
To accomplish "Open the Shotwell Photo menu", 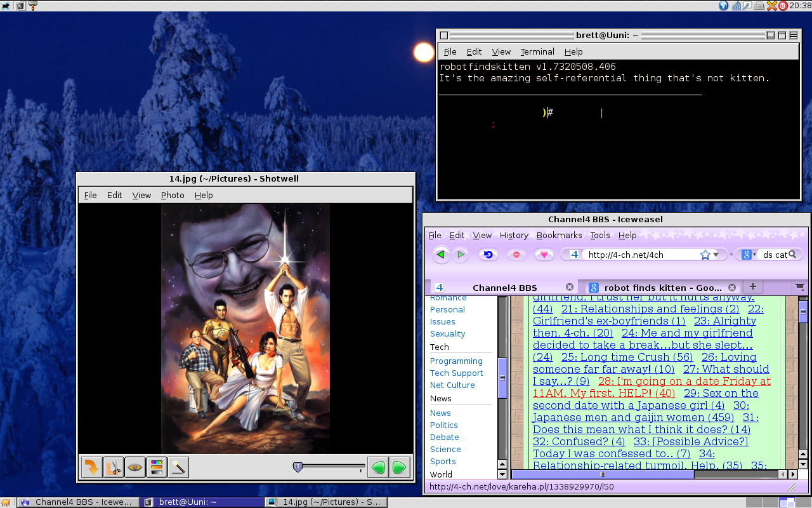I will [173, 195].
